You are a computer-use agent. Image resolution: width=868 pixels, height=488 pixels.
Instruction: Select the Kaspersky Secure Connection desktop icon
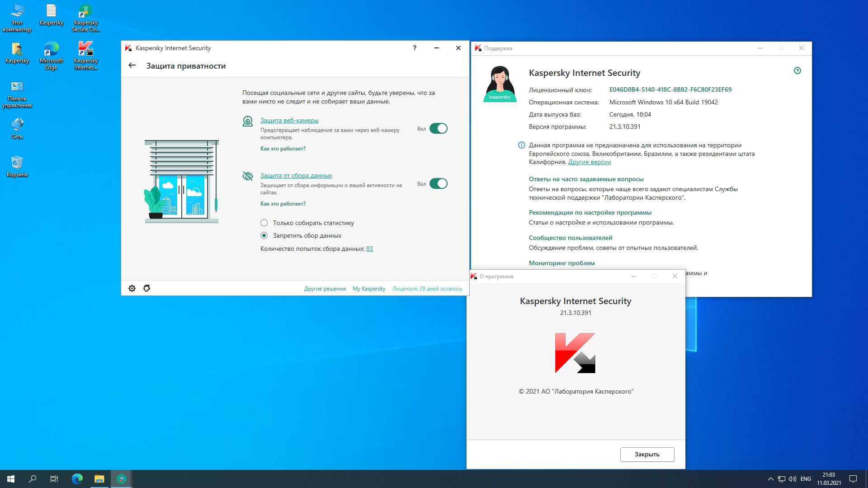(86, 18)
